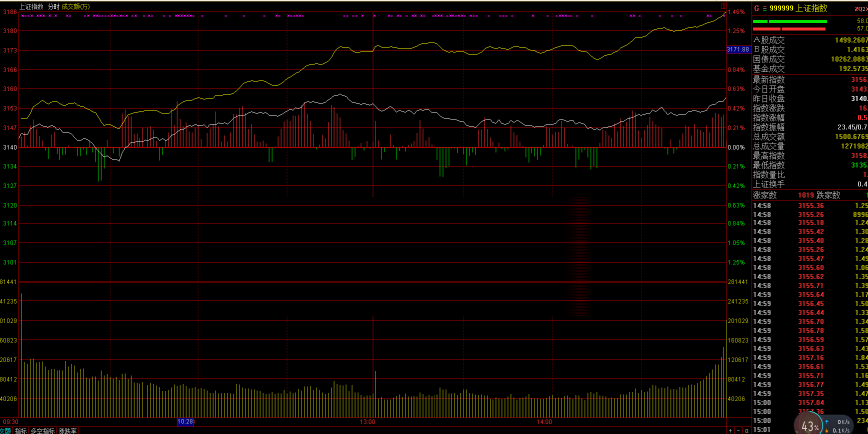868x434 pixels.
Task: Click the small box icon at chart top-right
Action: (x=723, y=6)
